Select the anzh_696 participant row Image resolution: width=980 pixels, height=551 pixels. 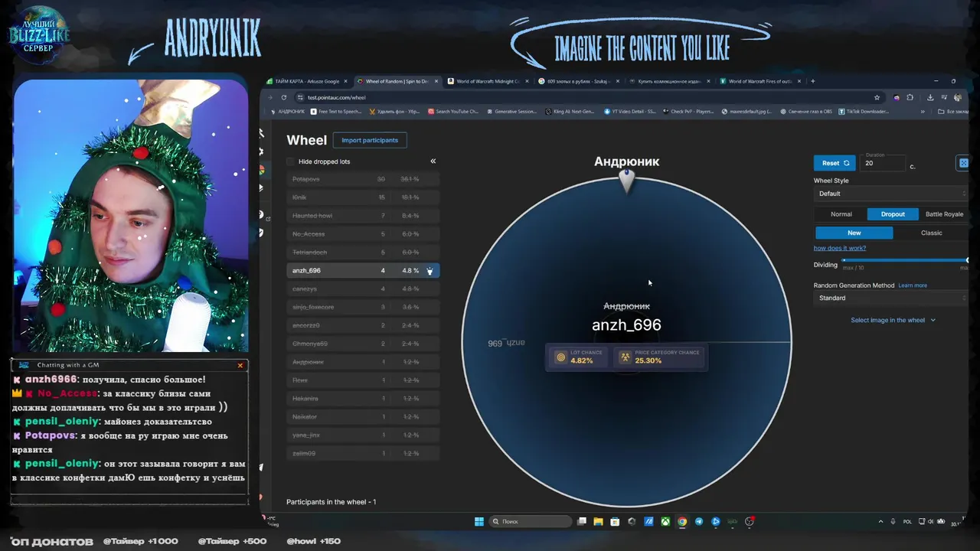click(363, 270)
